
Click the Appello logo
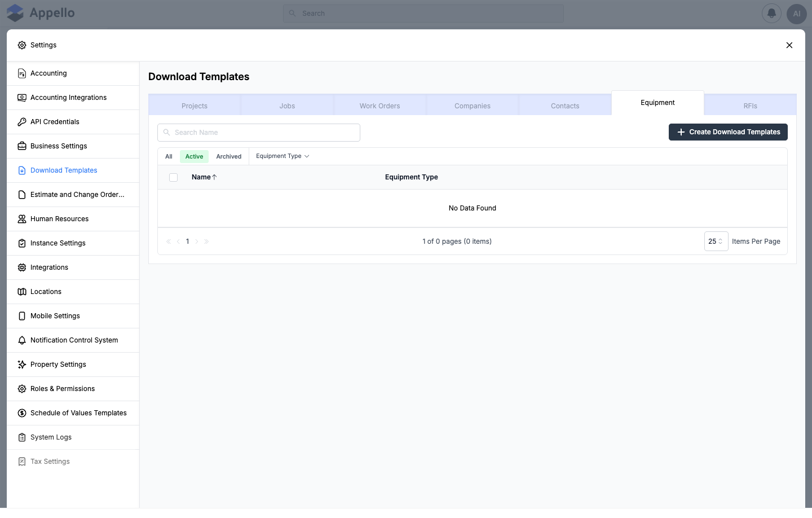click(41, 13)
